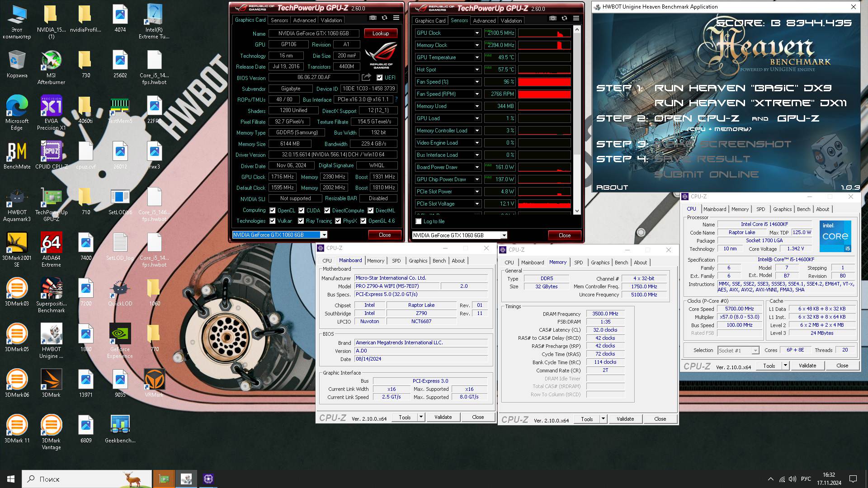
Task: Expand Memory Clock sensor dropdown
Action: (x=477, y=45)
